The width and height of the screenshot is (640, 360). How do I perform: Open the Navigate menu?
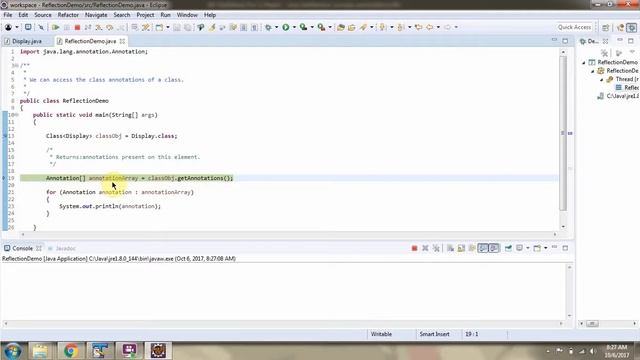coord(96,15)
